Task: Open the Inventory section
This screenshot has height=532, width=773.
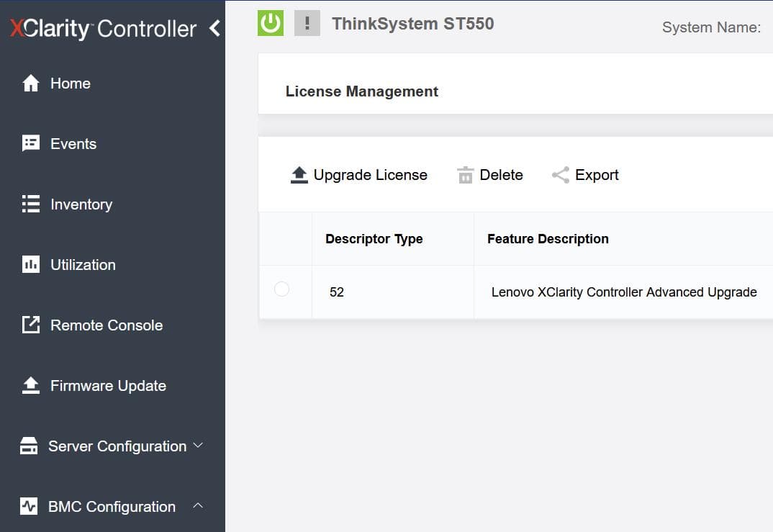Action: 81,204
